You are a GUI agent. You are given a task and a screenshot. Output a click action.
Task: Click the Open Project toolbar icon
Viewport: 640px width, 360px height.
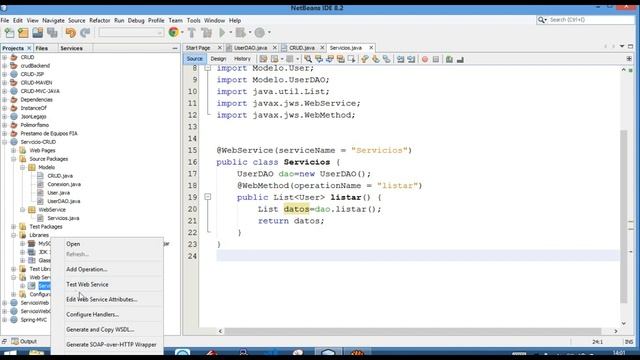click(38, 33)
